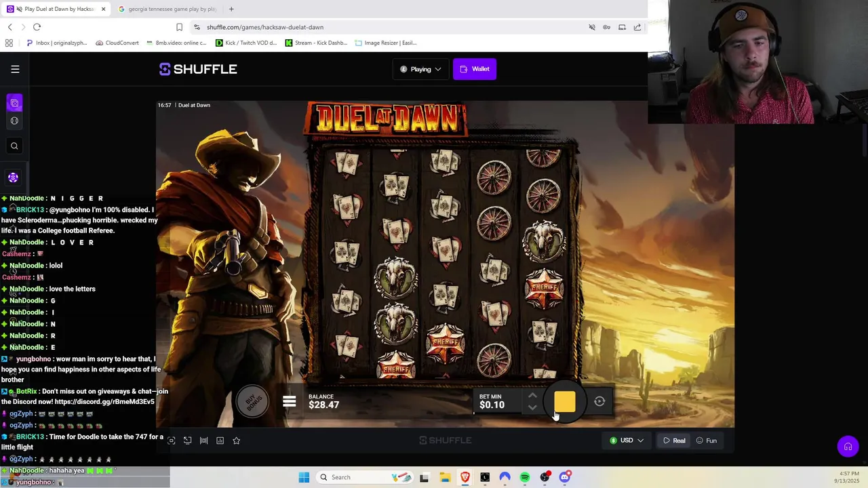Screen dimensions: 868x488
Task: Increase bet with the up arrow
Action: (532, 396)
